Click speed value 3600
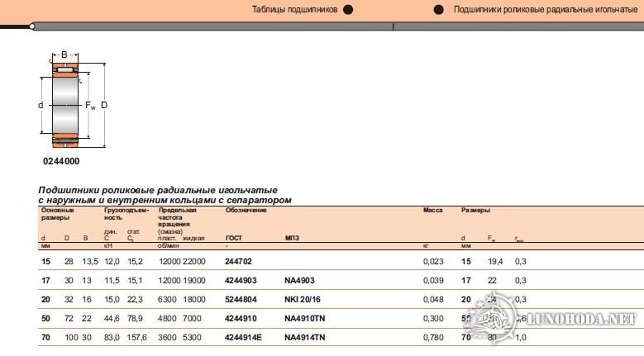This screenshot has width=644, height=356. 167,338
